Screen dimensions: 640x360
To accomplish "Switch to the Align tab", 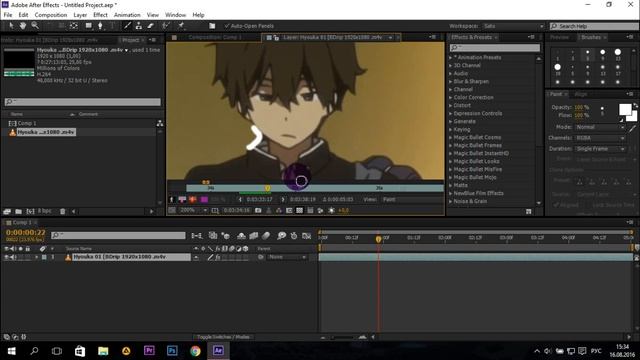I will [580, 94].
